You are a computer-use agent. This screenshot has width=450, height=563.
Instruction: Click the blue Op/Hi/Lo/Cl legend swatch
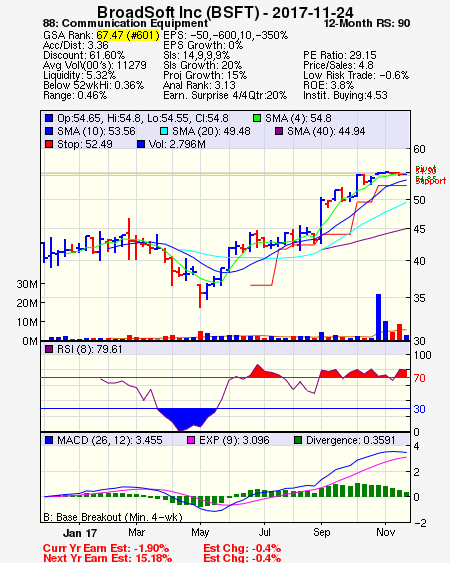tap(49, 118)
